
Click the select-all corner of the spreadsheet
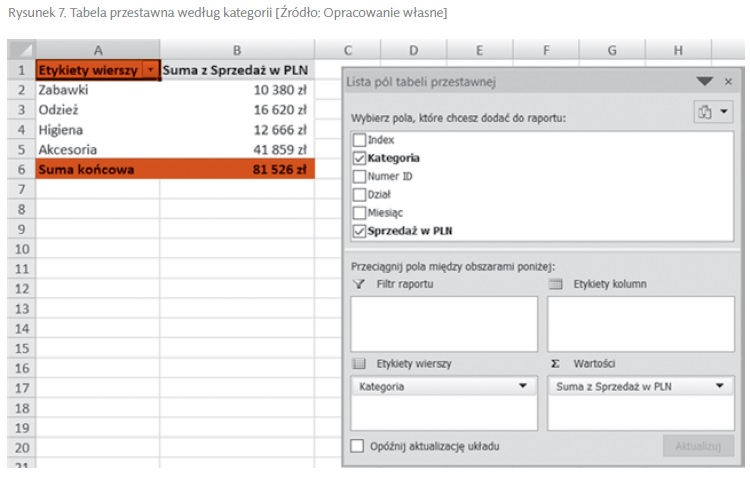point(21,50)
